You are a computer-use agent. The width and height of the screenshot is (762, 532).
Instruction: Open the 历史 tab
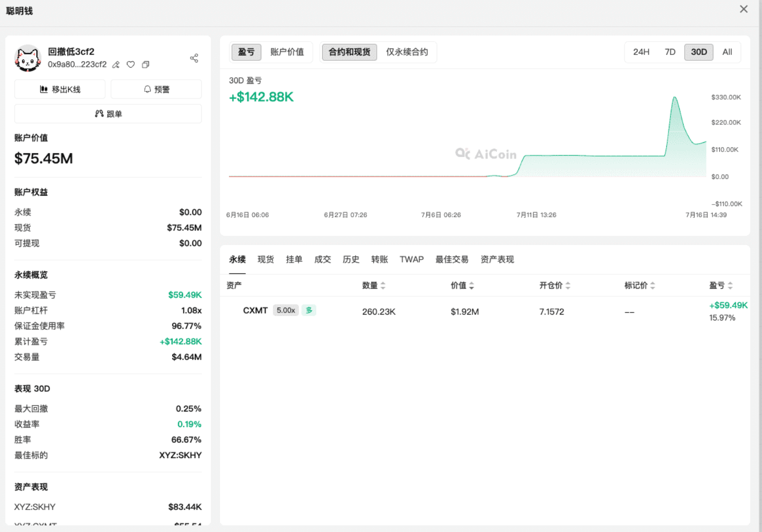click(x=351, y=260)
